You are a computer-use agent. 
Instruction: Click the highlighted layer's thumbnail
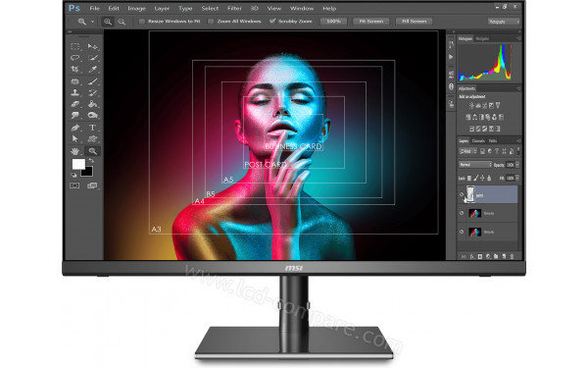(x=470, y=194)
